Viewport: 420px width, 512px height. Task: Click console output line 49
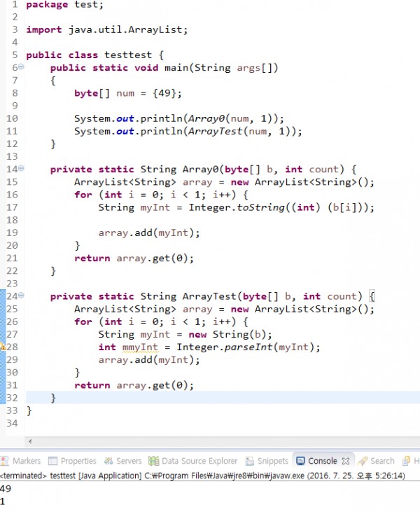[6, 488]
